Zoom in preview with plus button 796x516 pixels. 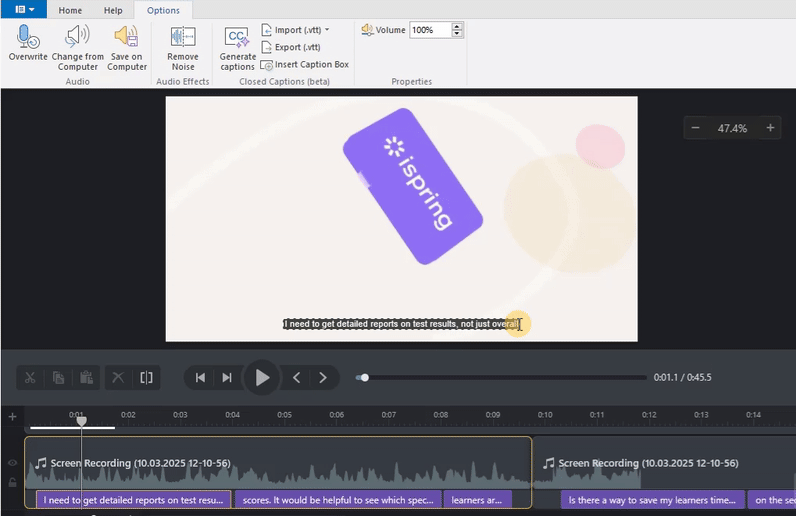770,128
